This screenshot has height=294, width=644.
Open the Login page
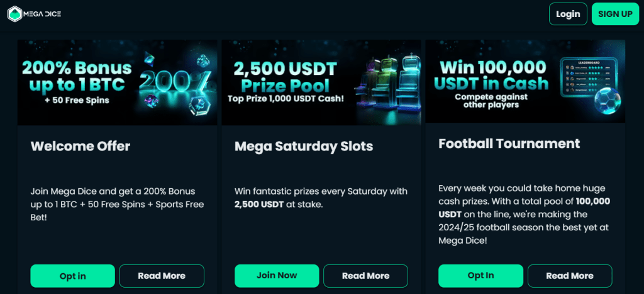tap(568, 14)
